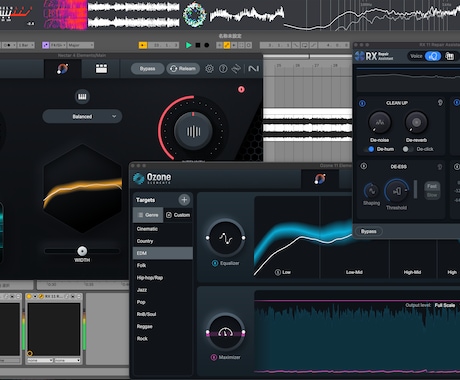Select Cinematic genre target
This screenshot has height=380, width=460.
pos(163,229)
